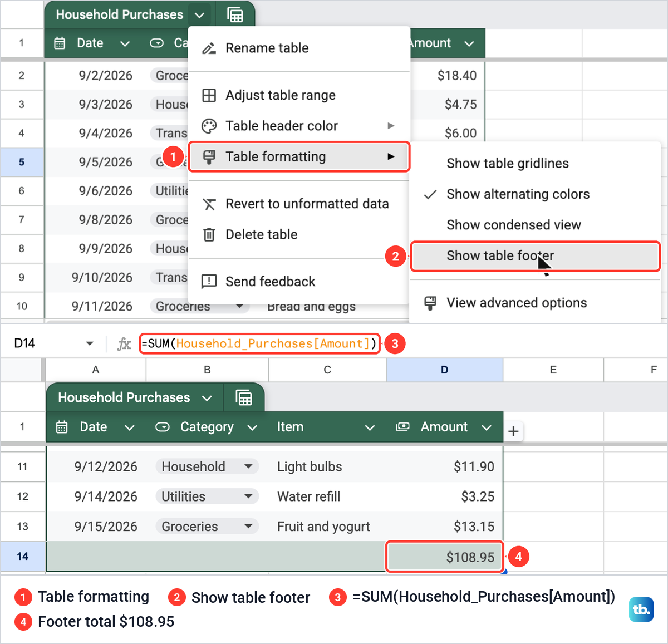Click the currency icon in lower Amount header

point(402,427)
